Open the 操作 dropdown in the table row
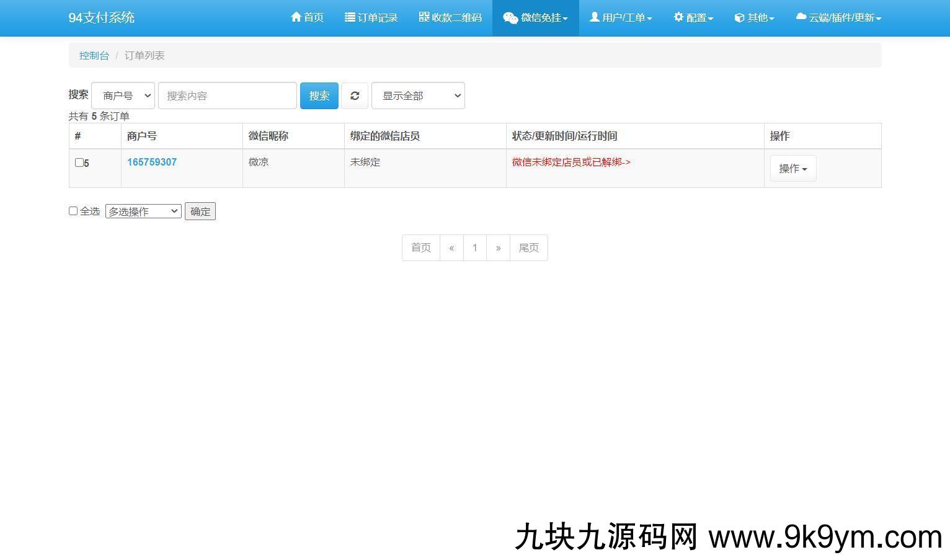The height and width of the screenshot is (560, 950). 792,169
